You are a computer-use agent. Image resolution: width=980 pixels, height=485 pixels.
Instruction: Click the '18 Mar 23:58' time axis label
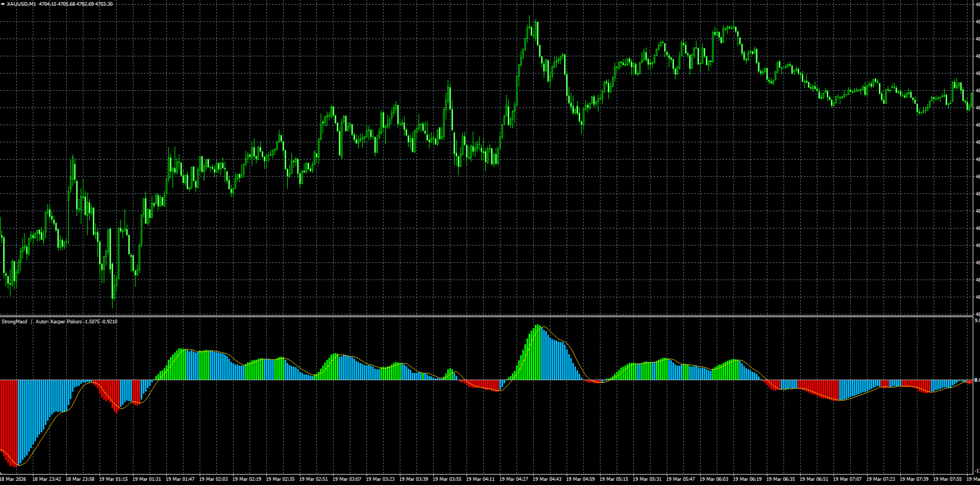(80, 479)
